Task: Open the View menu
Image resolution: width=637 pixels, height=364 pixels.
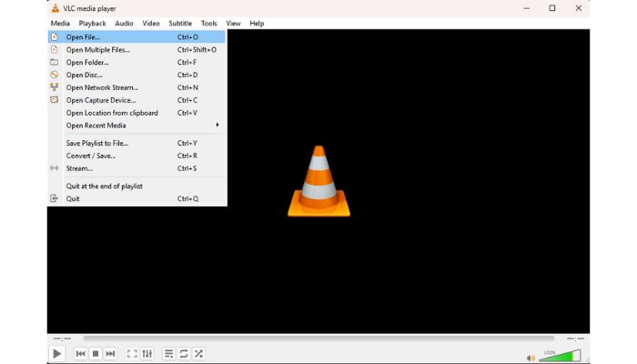Action: point(233,24)
